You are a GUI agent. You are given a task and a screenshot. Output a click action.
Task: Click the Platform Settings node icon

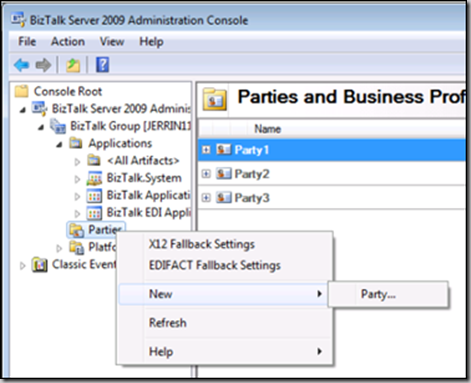[76, 247]
